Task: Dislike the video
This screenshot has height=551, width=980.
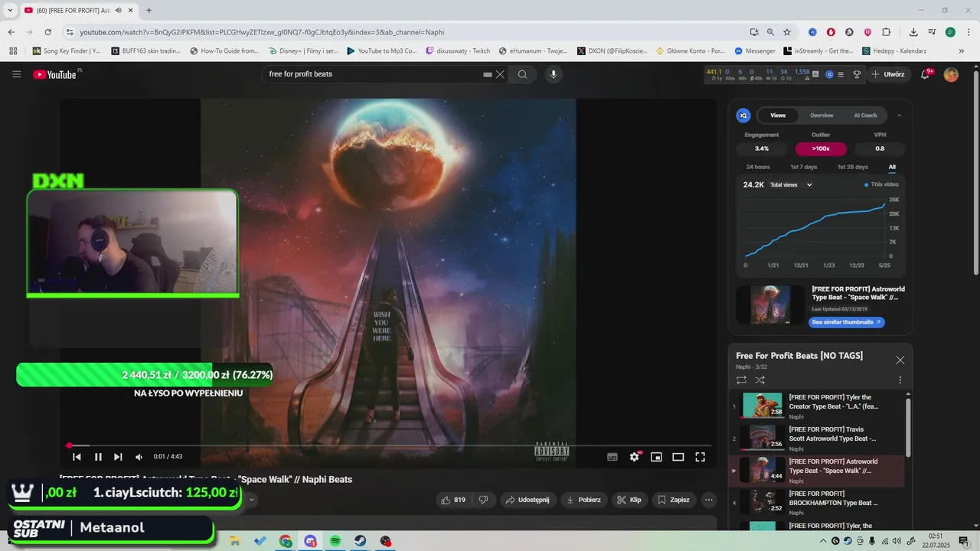Action: (483, 500)
